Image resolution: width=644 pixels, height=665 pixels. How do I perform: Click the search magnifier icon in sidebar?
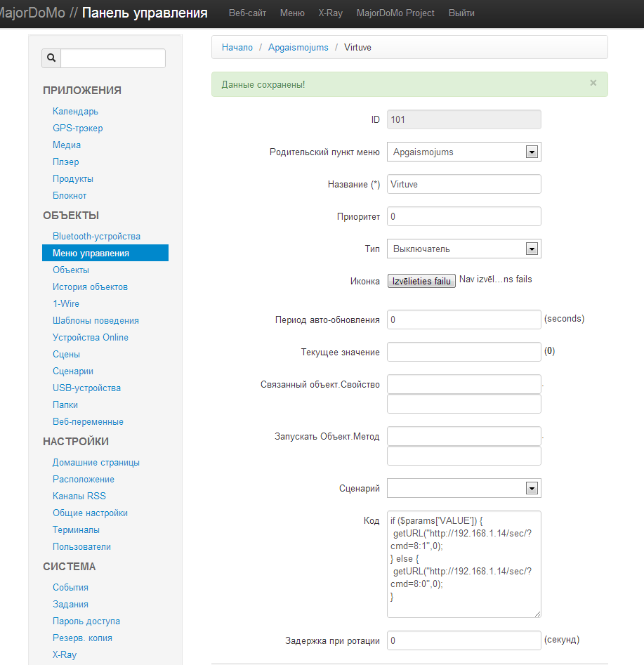(51, 58)
